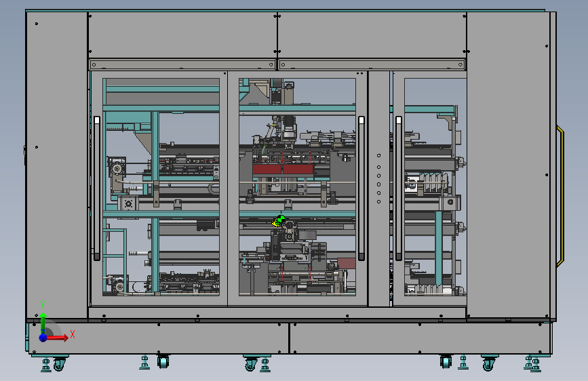This screenshot has height=381, width=588.
Task: Select the vertical handle on the left door
Action: pyautogui.click(x=97, y=188)
